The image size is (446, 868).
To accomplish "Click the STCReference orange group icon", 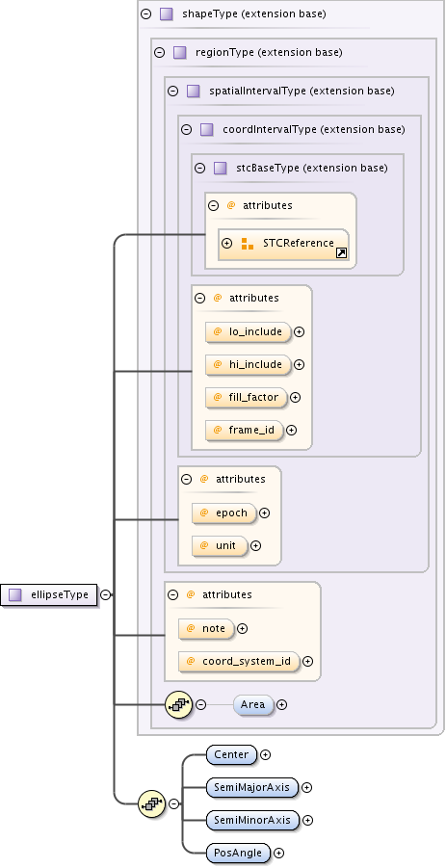I will click(x=248, y=244).
